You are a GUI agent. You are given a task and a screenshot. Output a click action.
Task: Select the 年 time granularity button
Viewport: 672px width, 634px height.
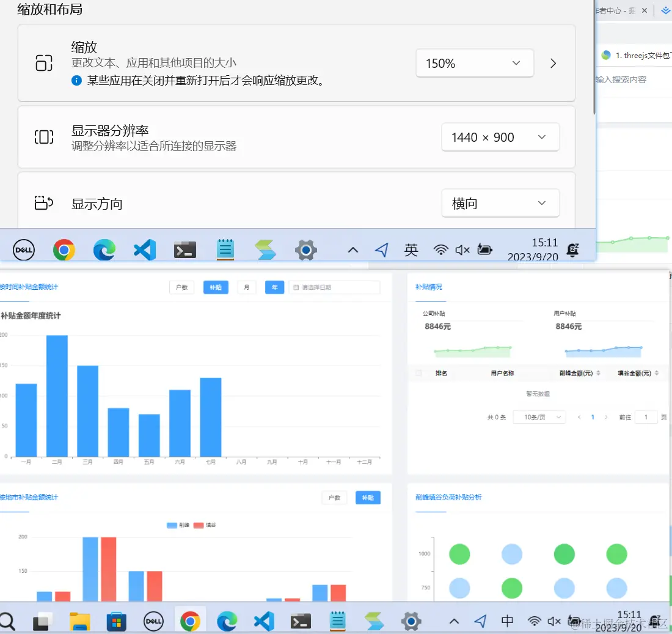click(274, 287)
